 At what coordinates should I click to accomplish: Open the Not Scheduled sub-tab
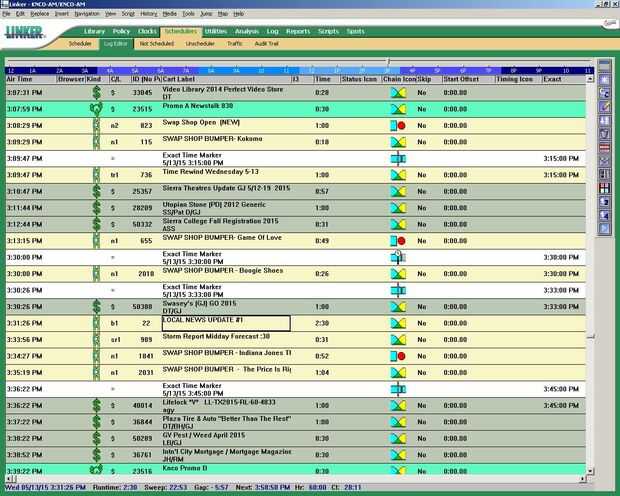coord(157,44)
